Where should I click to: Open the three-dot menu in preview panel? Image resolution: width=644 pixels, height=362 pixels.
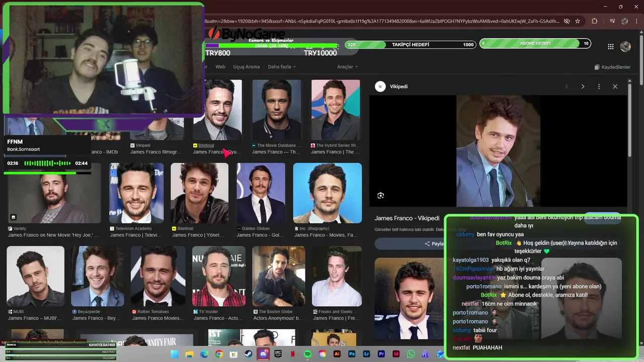click(x=599, y=86)
